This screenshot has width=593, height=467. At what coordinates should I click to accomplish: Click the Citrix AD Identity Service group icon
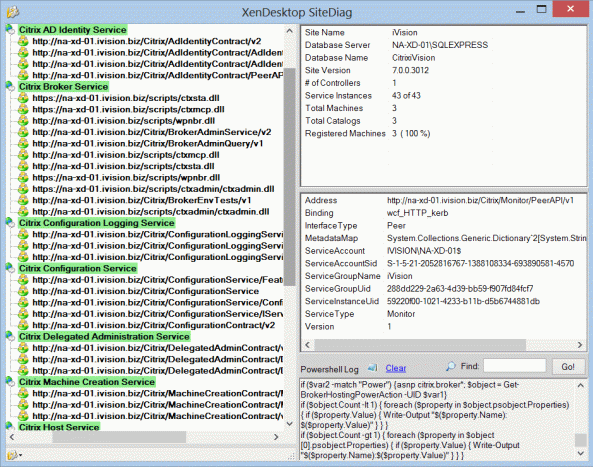pyautogui.click(x=10, y=29)
